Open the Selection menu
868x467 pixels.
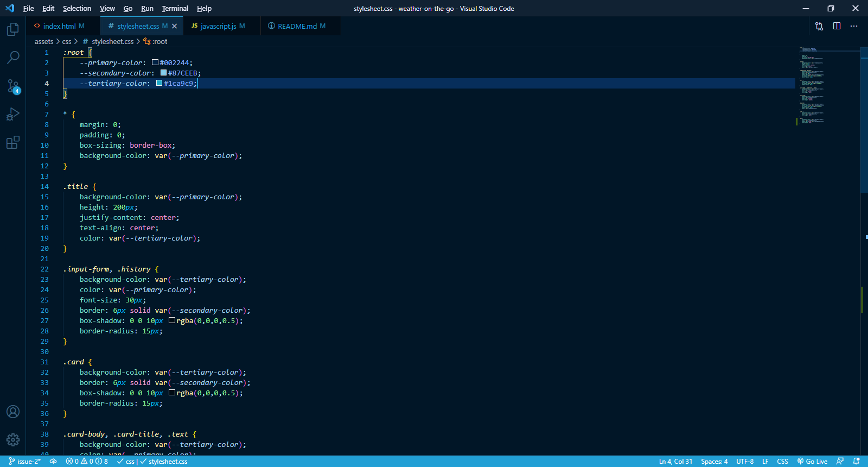pyautogui.click(x=77, y=8)
